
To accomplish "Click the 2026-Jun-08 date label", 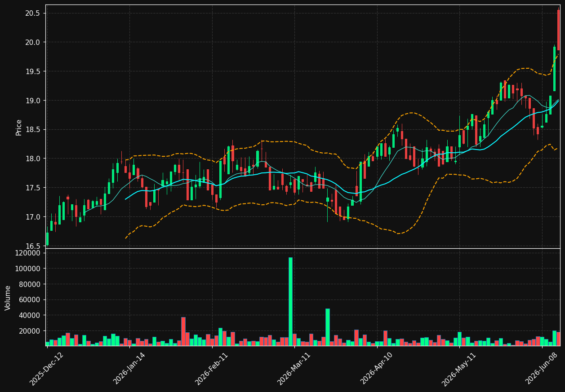I will point(542,369).
